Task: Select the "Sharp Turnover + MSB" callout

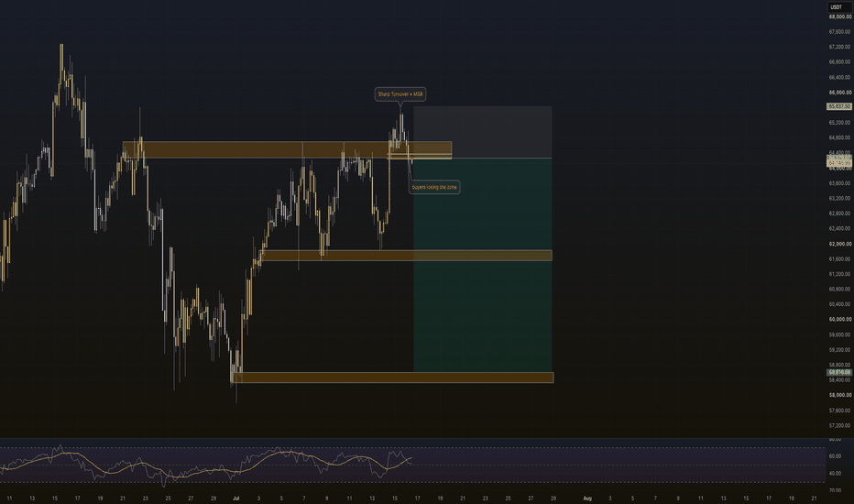Action: click(x=400, y=94)
